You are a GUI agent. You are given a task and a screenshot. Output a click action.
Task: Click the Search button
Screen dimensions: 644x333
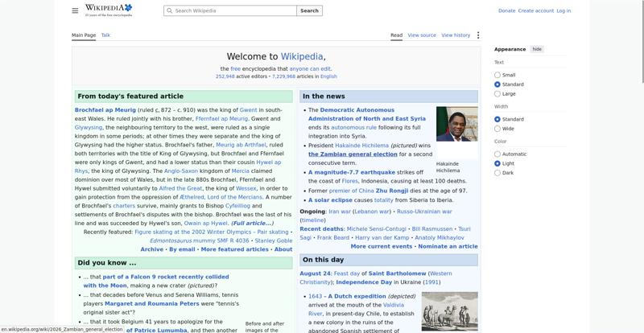click(309, 10)
